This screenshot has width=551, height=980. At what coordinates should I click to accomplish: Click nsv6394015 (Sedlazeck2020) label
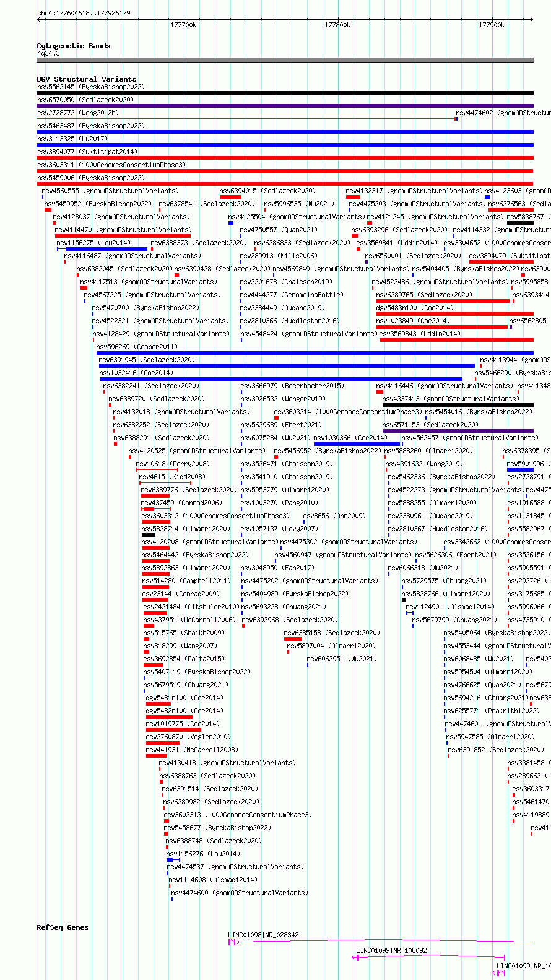267,191
